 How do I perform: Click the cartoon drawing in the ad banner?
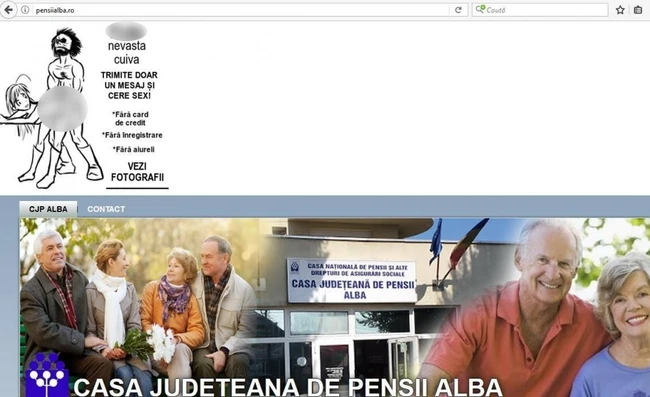52,108
